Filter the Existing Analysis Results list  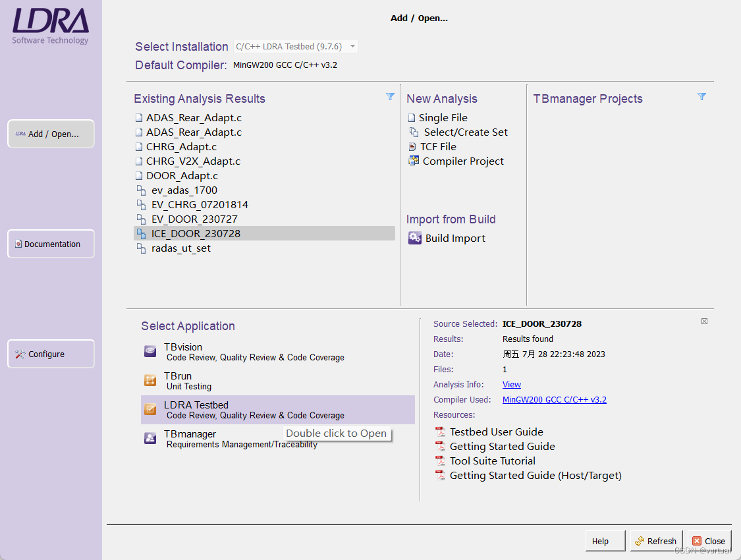pos(390,96)
